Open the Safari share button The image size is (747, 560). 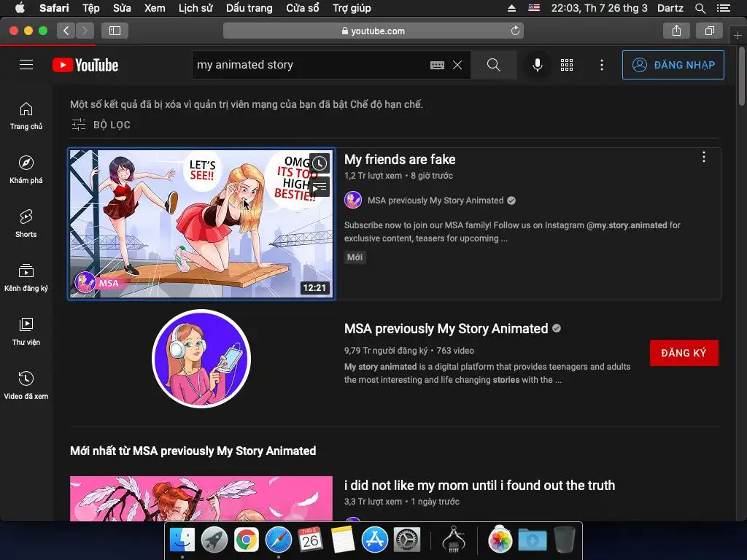[676, 31]
